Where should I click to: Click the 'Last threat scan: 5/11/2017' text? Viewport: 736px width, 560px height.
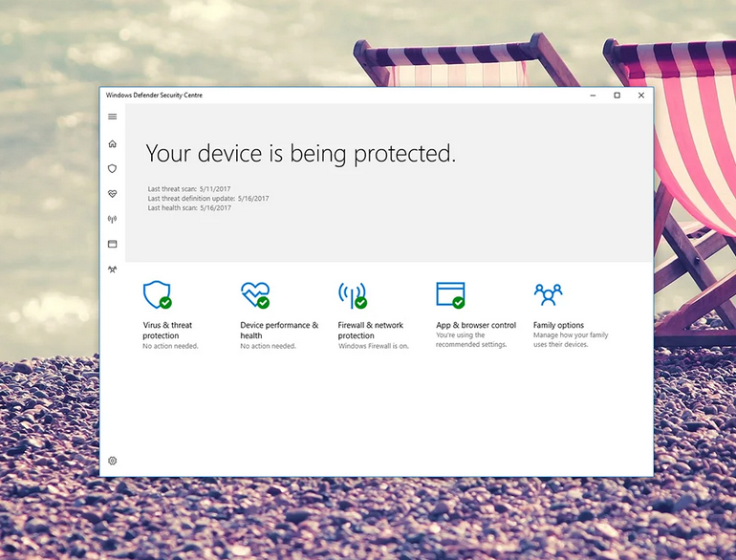pyautogui.click(x=189, y=188)
